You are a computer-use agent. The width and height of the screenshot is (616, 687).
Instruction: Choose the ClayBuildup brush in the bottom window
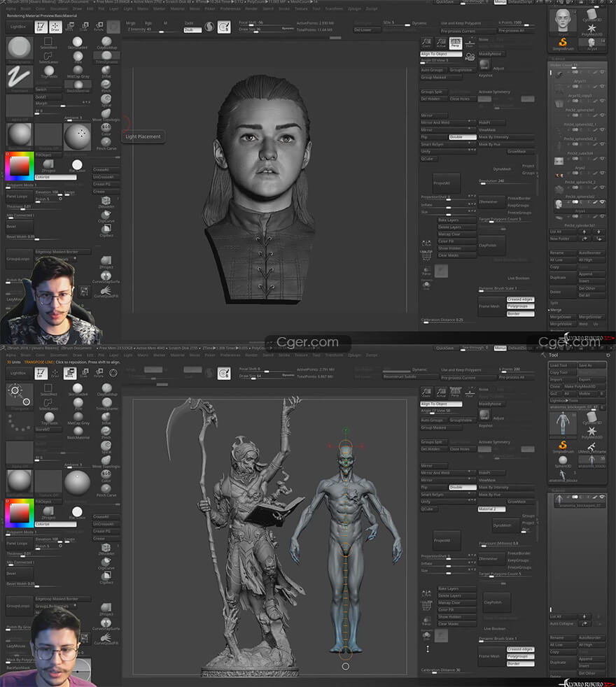106,390
